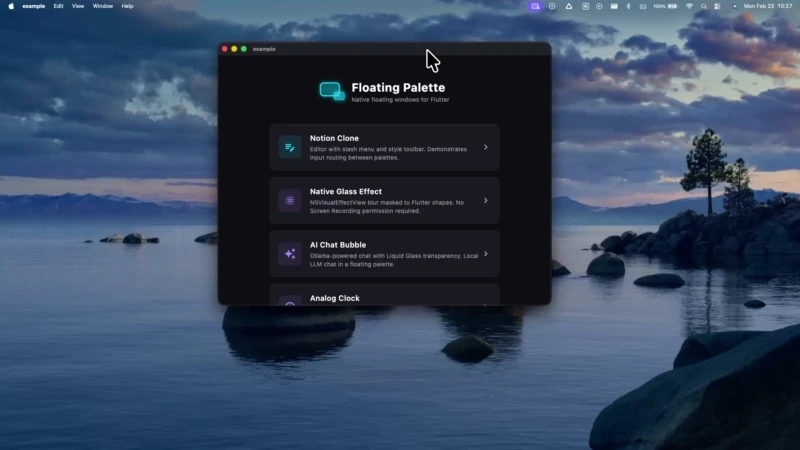Click the Notion Clone editor icon
800x450 pixels.
pos(290,147)
